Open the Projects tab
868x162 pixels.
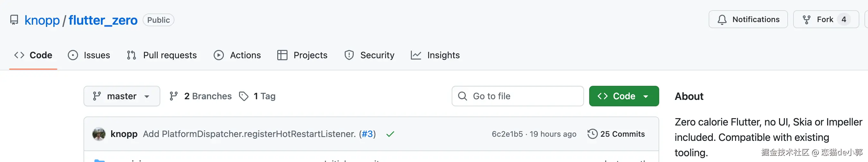tap(302, 55)
